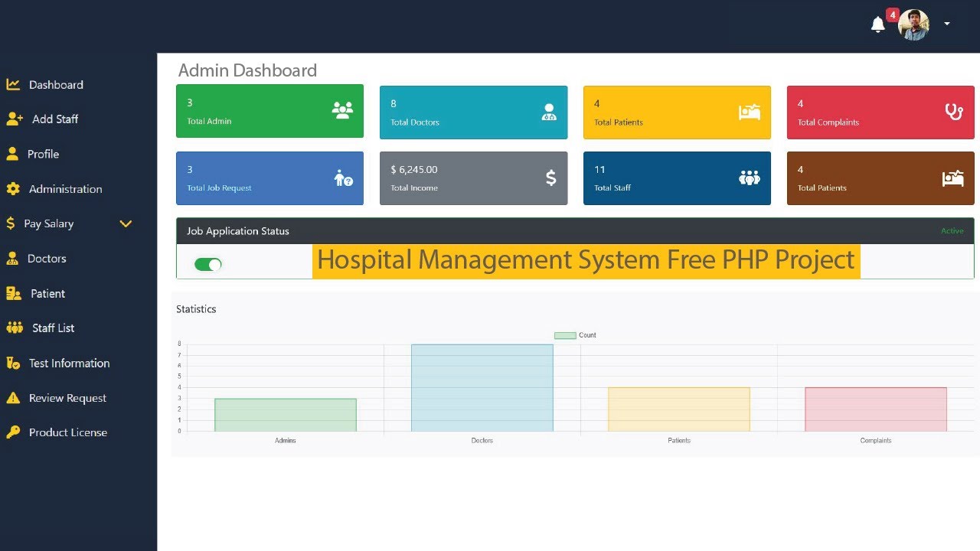
Task: Open the Administration menu item
Action: (65, 189)
